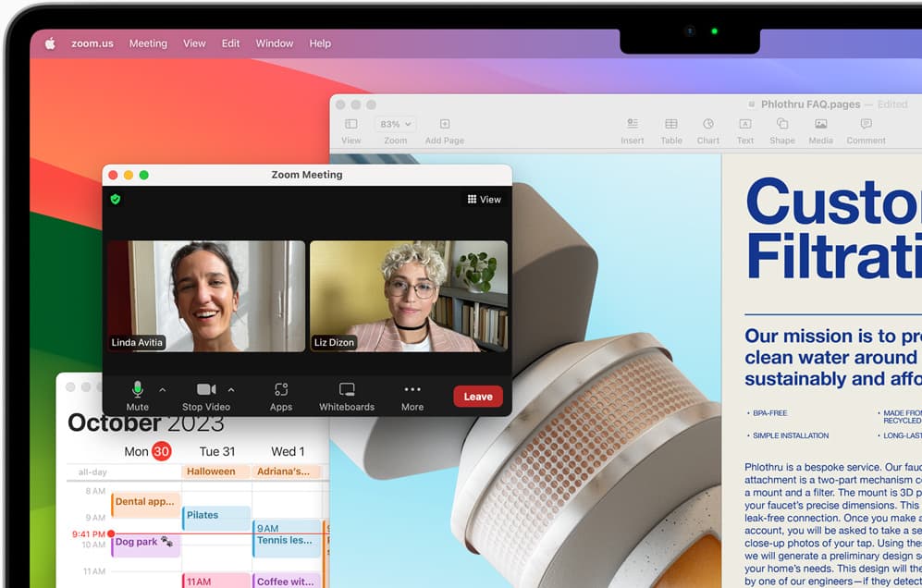The width and height of the screenshot is (922, 588).
Task: Click the Liz Dizon name label
Action: (x=334, y=342)
